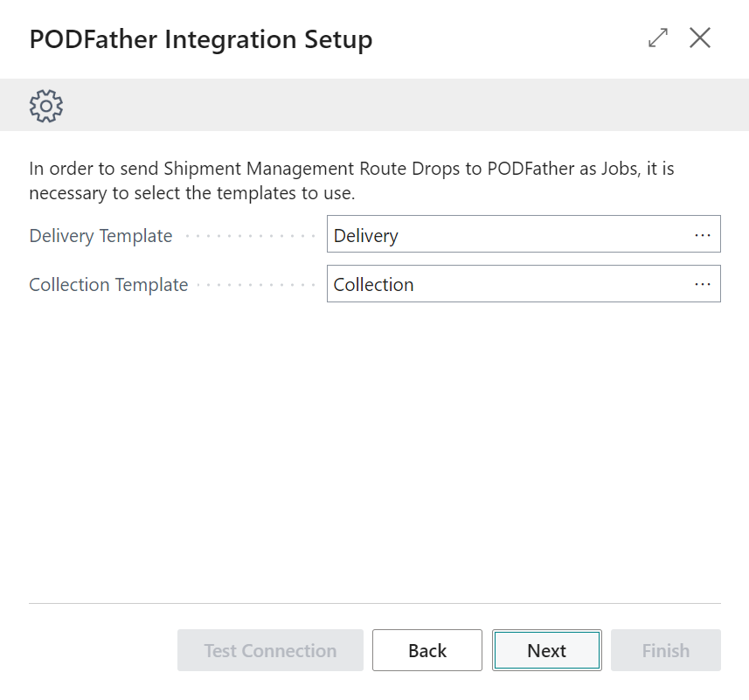Click the pop-out arrow next to the title

(x=657, y=38)
